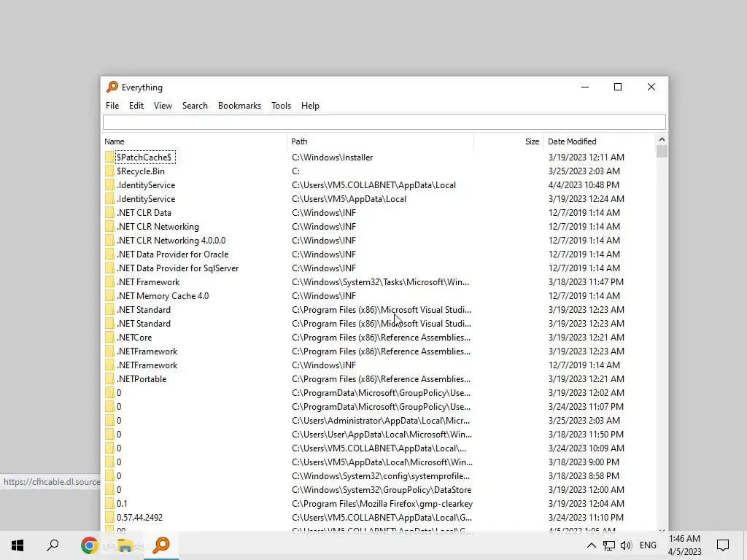747x560 pixels.
Task: Select .IdentityService dated 3/19/2023 12:24 AM
Action: coord(146,198)
